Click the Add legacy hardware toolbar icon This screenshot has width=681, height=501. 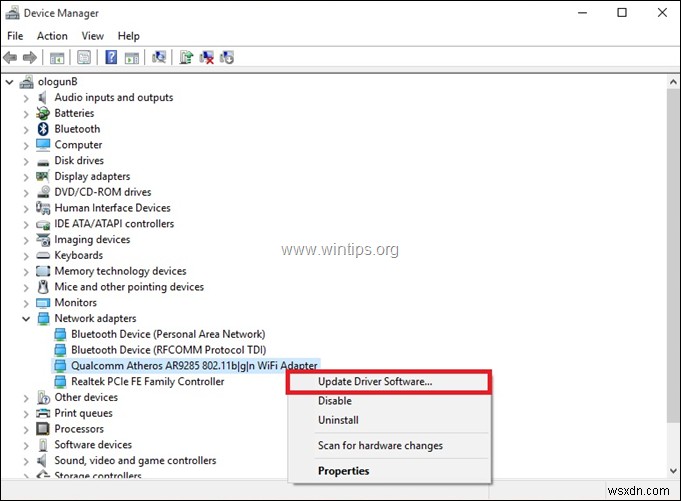click(227, 57)
